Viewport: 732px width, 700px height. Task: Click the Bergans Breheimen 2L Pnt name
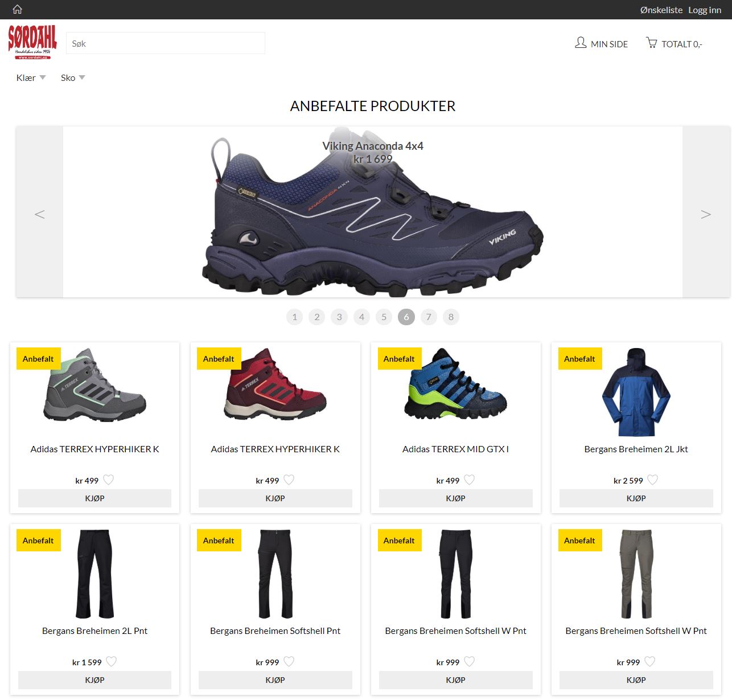pyautogui.click(x=94, y=631)
